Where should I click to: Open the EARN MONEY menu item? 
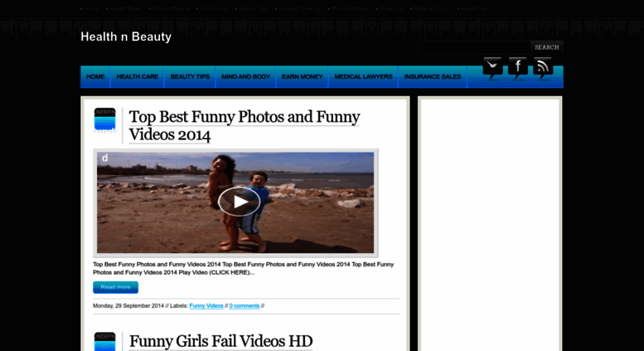[x=303, y=77]
